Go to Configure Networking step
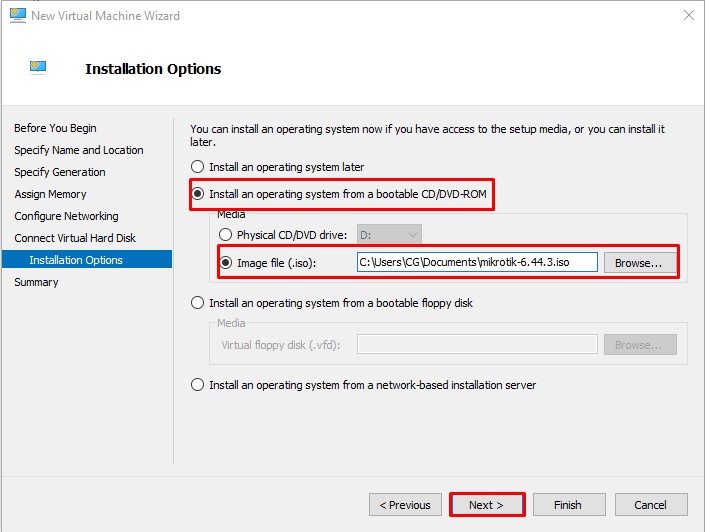 click(x=66, y=216)
